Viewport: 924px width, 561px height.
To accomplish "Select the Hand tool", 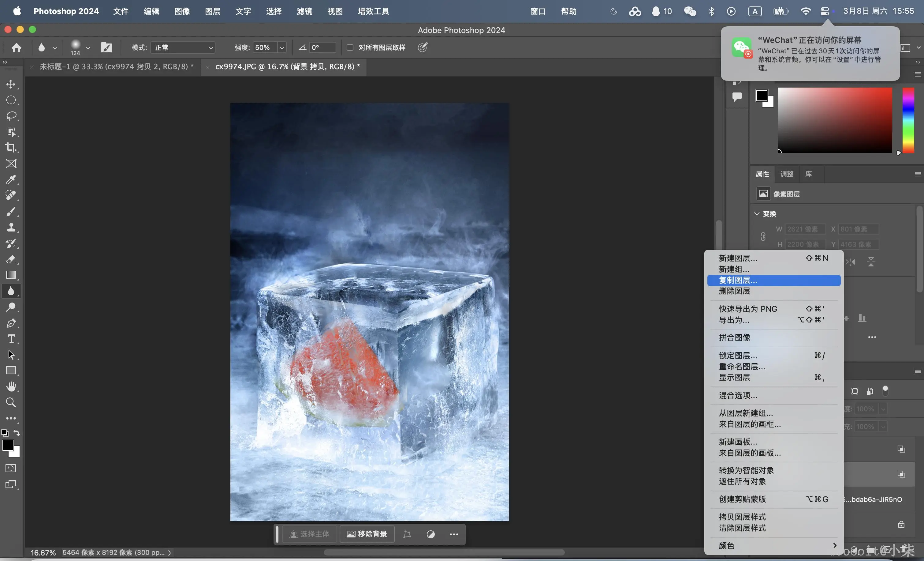I will click(x=11, y=386).
